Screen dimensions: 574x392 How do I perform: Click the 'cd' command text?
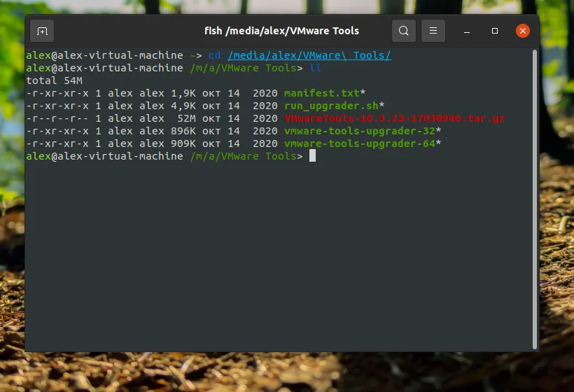[x=214, y=55]
